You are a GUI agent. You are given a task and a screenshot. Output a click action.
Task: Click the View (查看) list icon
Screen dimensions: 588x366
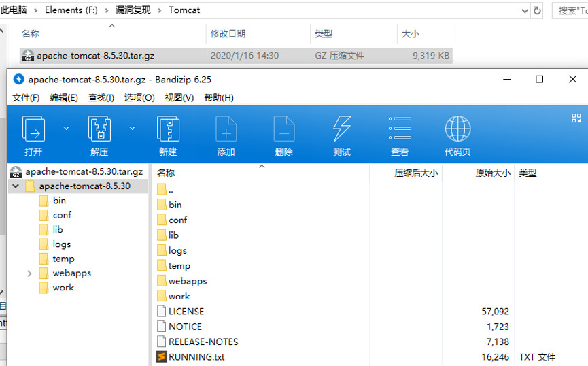[400, 129]
